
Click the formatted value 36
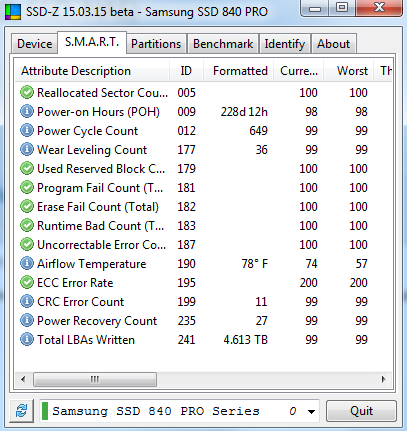[x=262, y=150]
